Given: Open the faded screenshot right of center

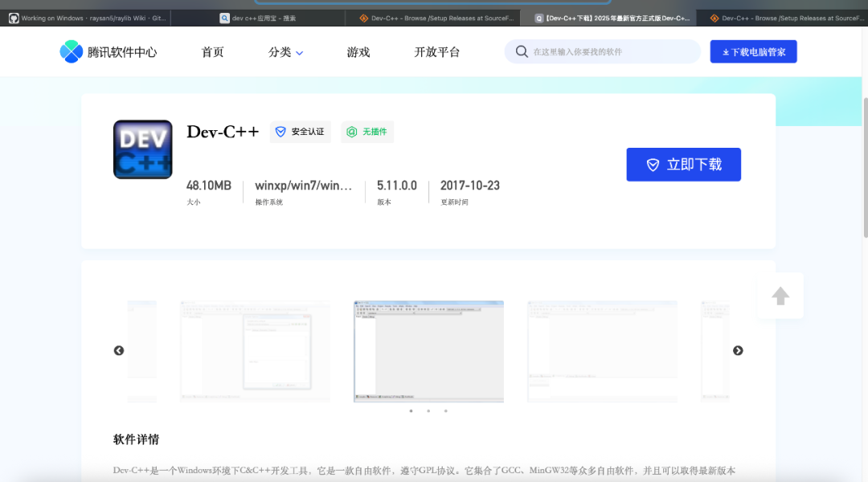Looking at the screenshot, I should 602,351.
